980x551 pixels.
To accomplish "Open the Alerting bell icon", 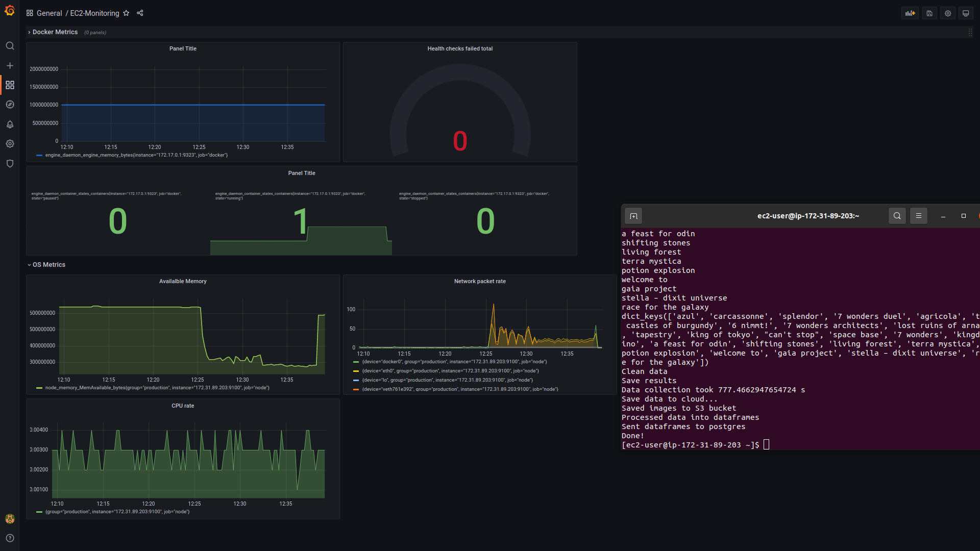I will [x=10, y=124].
